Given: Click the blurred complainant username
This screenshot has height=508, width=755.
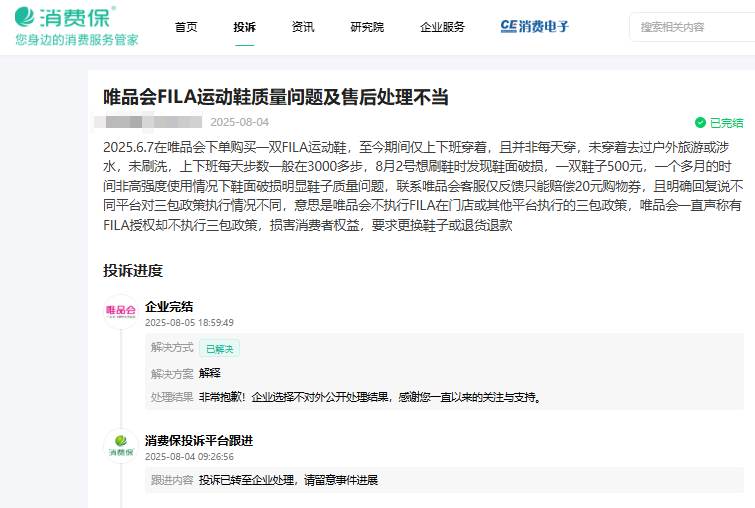Looking at the screenshot, I should [x=150, y=123].
